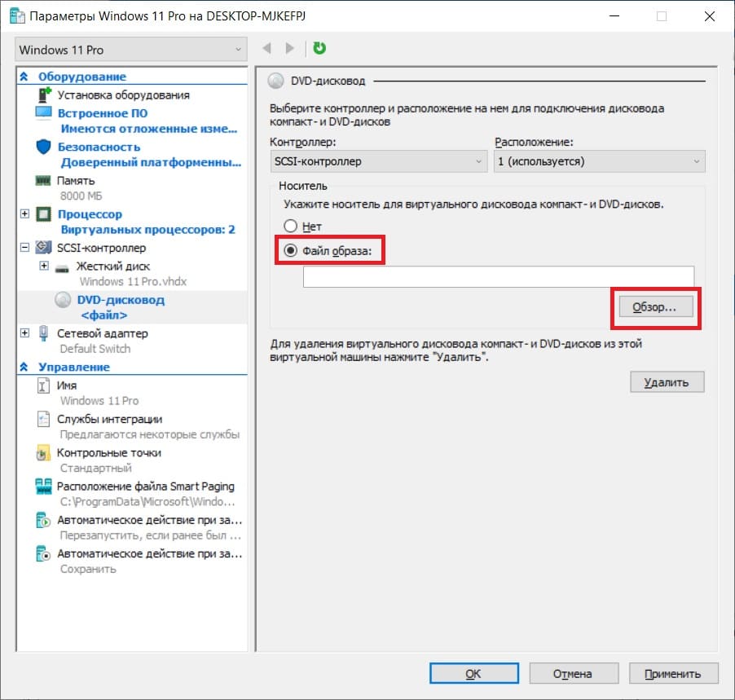Collapse the SCSI-контроллер tree node
Screen dimensions: 735x700
pos(24,247)
